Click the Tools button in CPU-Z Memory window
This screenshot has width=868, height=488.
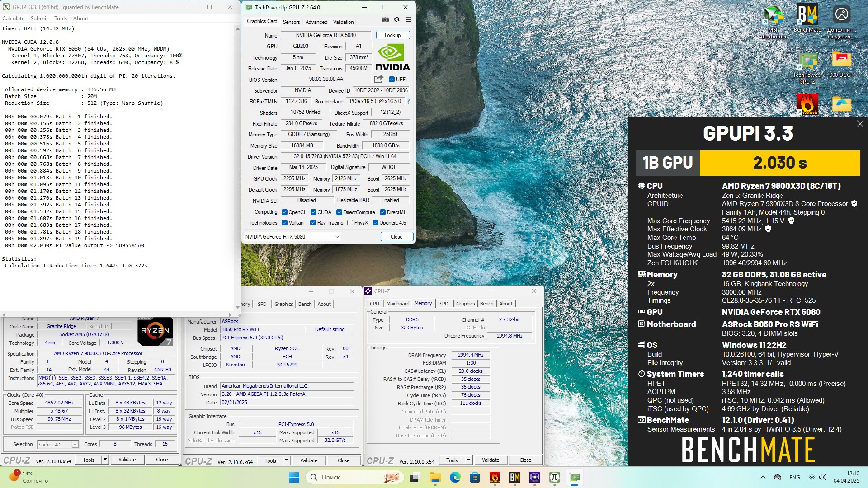pyautogui.click(x=452, y=460)
